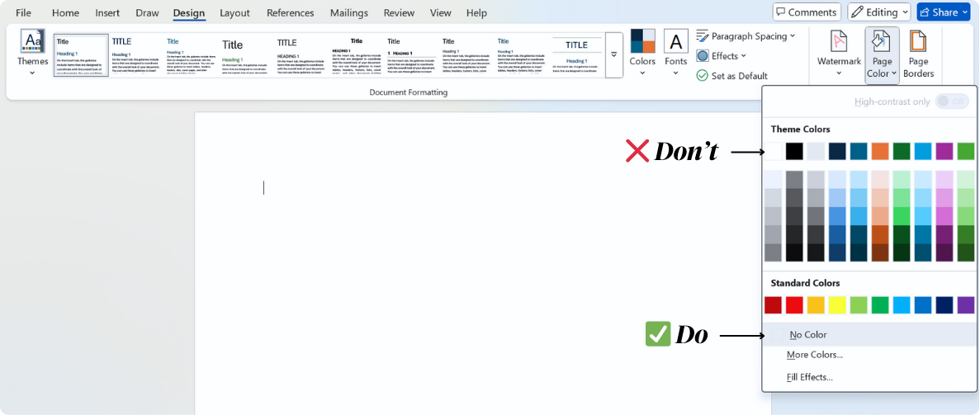
Task: Pick the yellow standard color swatch
Action: 837,305
